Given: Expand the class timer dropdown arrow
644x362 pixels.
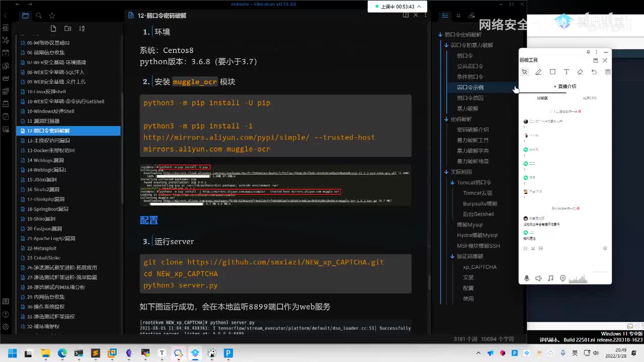Looking at the screenshot, I should click(x=419, y=7).
